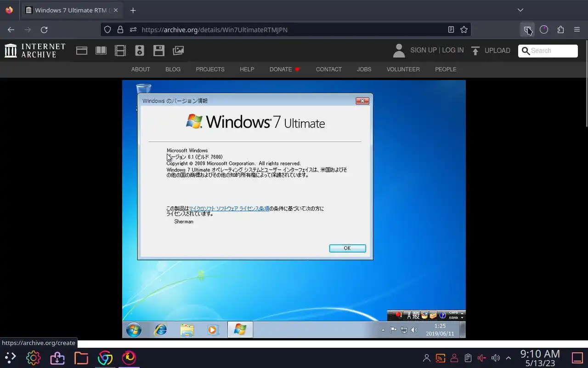
Task: Open the host application launcher
Action: 10,357
